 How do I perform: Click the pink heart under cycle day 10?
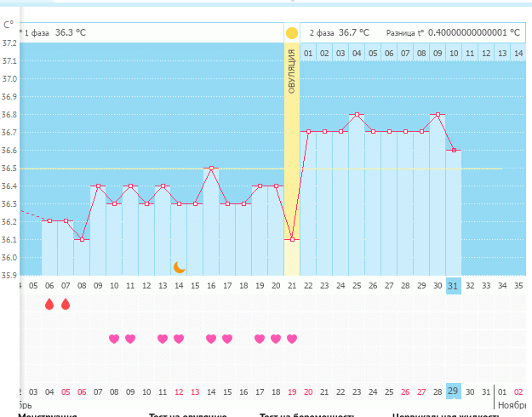[x=114, y=339]
